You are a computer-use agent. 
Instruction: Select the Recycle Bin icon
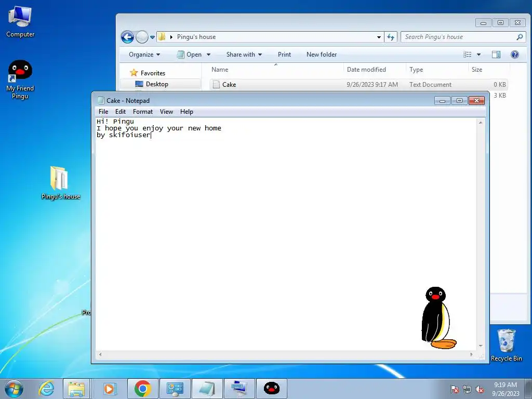coord(506,345)
